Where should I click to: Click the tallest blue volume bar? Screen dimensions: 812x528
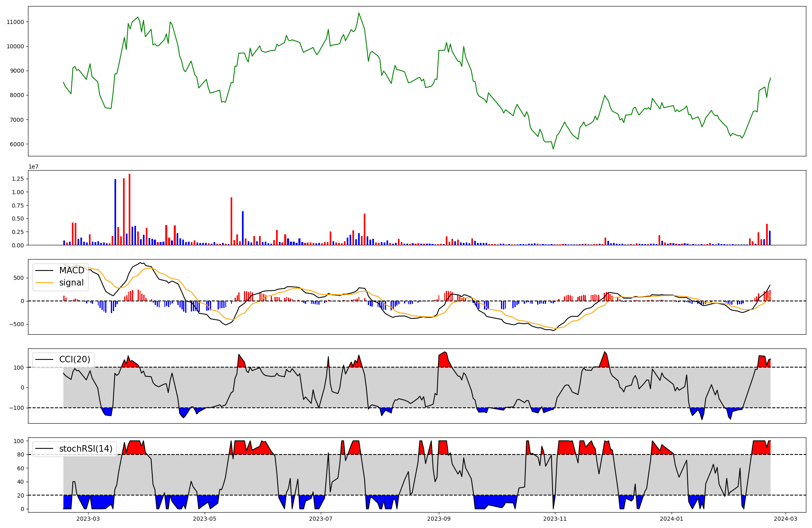[115, 212]
